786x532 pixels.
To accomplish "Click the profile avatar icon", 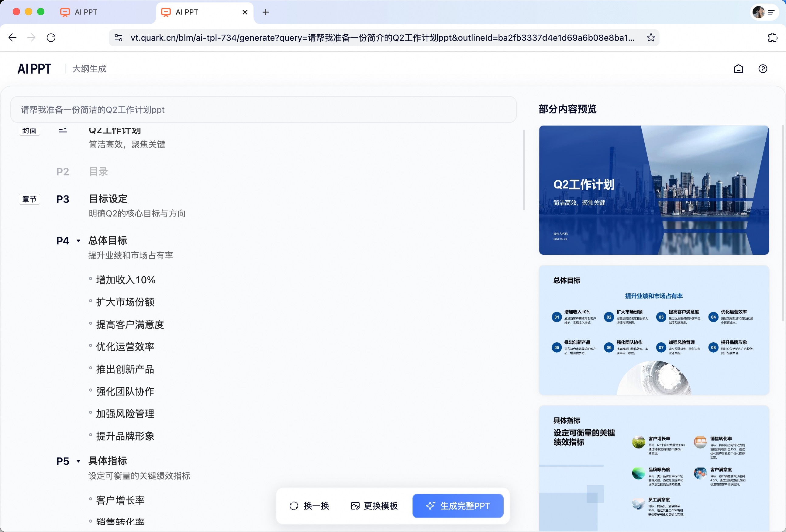I will pyautogui.click(x=758, y=12).
